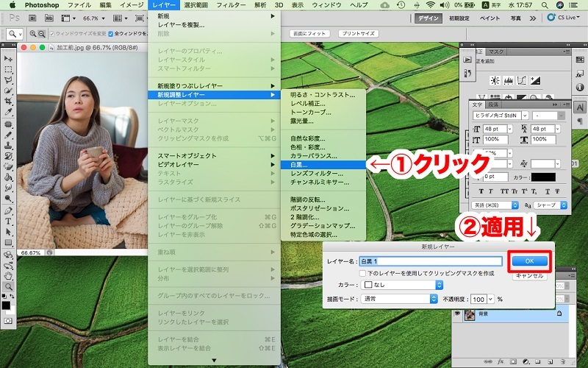
Task: Open 不透明度 opacity arrow in dialog
Action: click(490, 299)
